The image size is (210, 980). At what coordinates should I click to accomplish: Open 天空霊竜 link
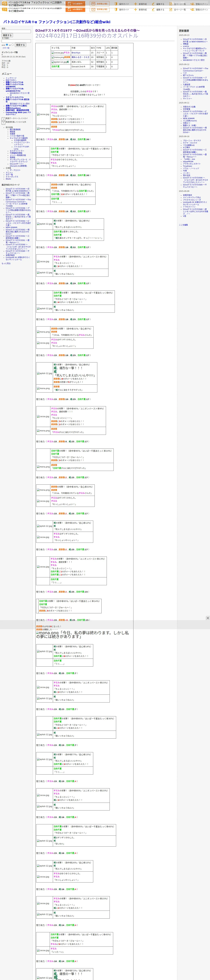186,109
